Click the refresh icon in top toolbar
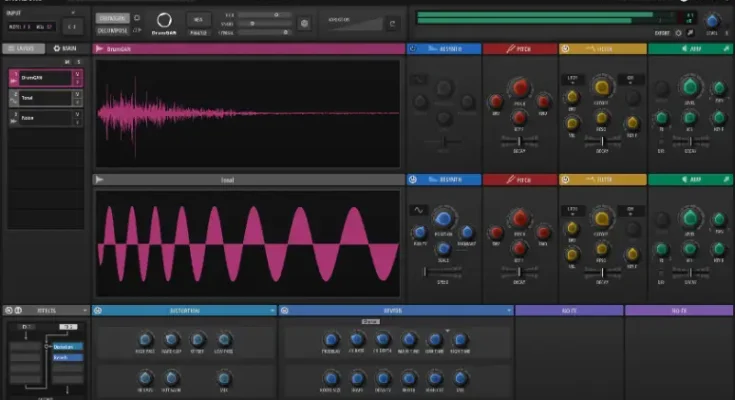735x400 pixels. click(392, 23)
